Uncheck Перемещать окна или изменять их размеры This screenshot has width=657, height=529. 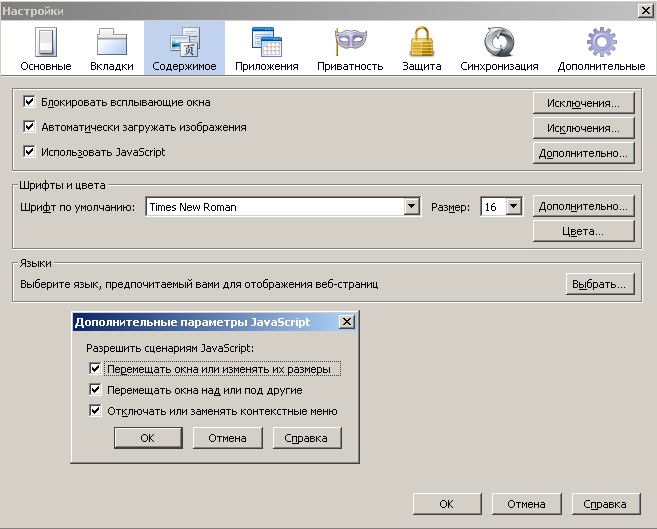point(95,369)
